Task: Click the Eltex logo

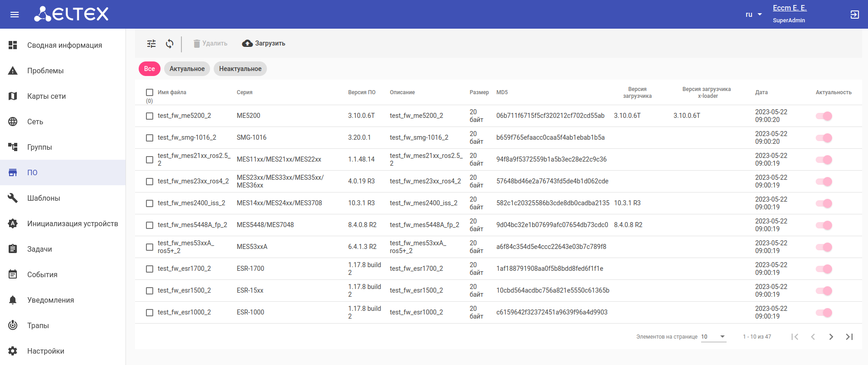Action: tap(71, 14)
